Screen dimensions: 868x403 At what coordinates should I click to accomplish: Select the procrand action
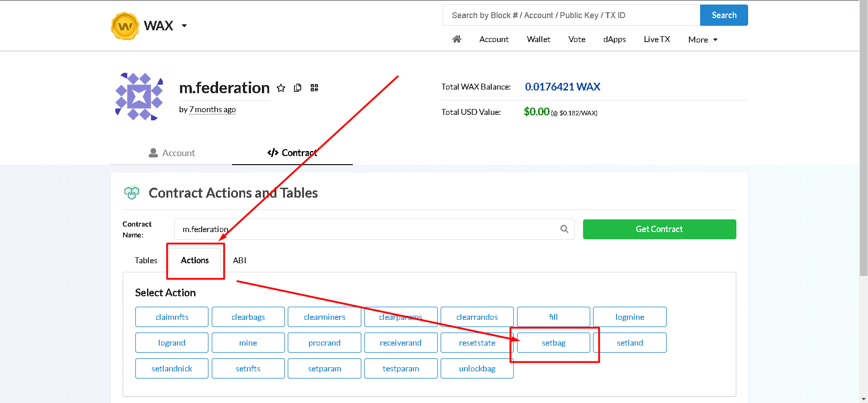coord(324,343)
